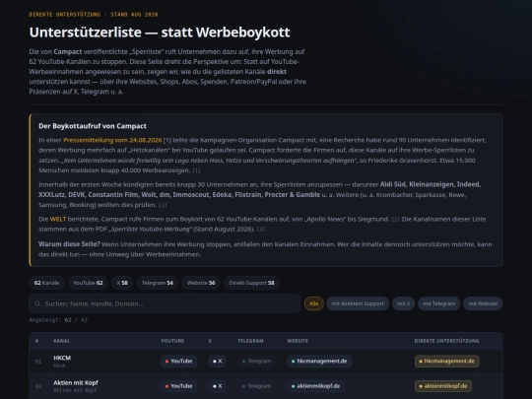
Task: Click the 'YouTube 62' stat pill
Action: [88, 283]
